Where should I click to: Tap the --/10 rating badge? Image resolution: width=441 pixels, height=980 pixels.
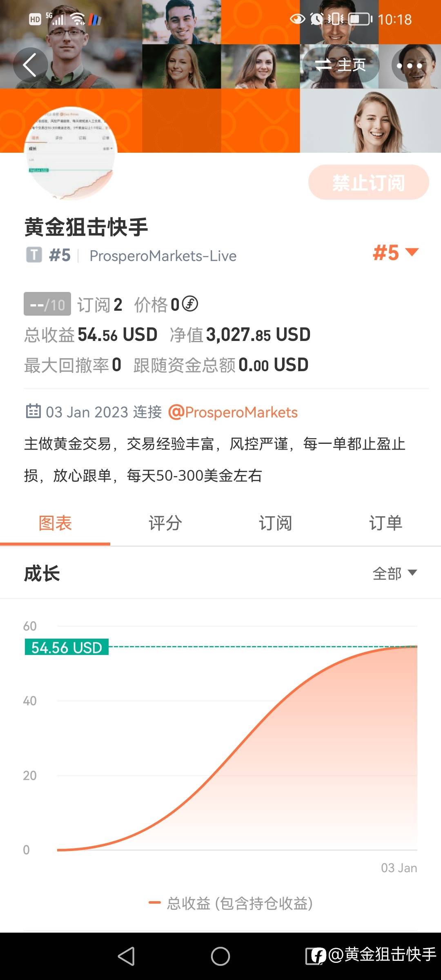click(47, 304)
